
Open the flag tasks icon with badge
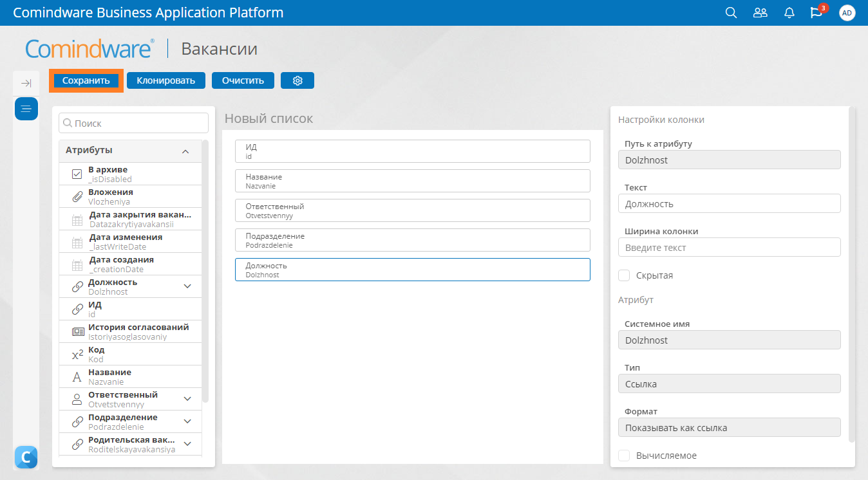pos(816,13)
